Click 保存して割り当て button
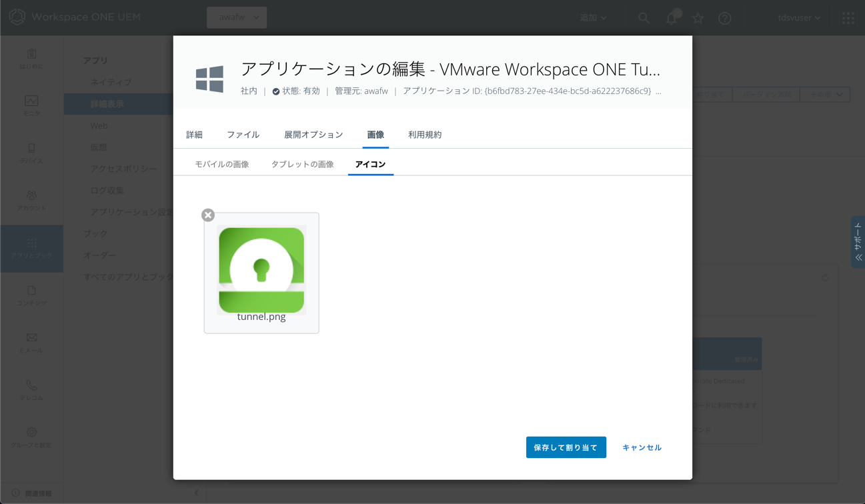Viewport: 865px width, 504px height. 566,447
